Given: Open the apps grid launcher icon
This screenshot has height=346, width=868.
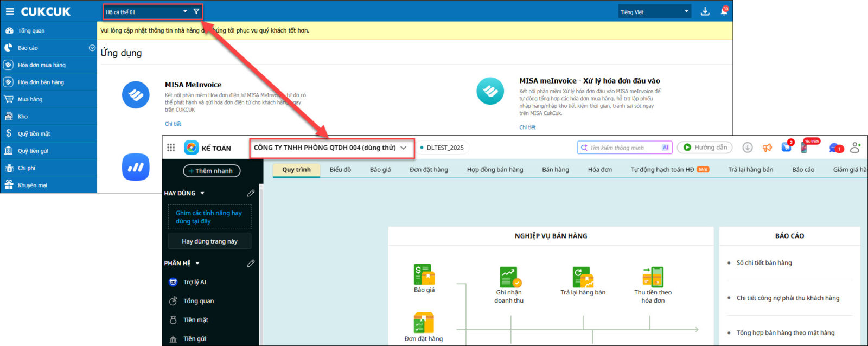Looking at the screenshot, I should 171,148.
